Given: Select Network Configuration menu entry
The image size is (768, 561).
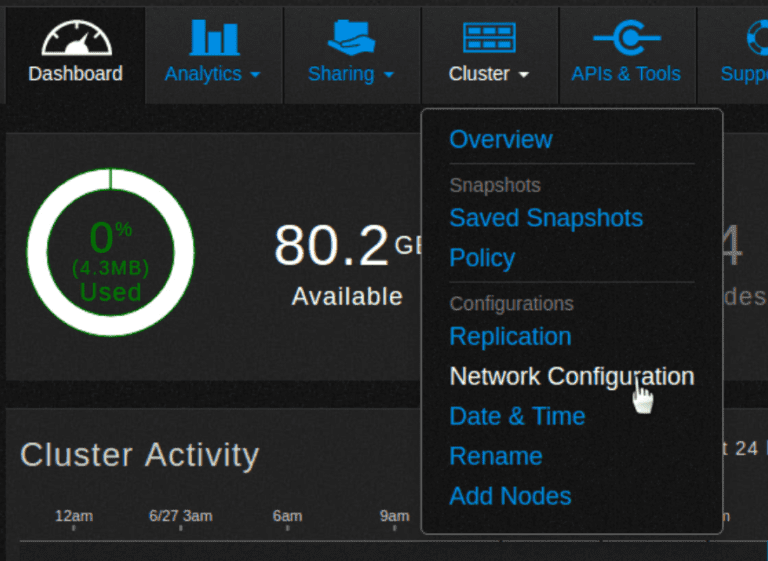Looking at the screenshot, I should [x=571, y=377].
